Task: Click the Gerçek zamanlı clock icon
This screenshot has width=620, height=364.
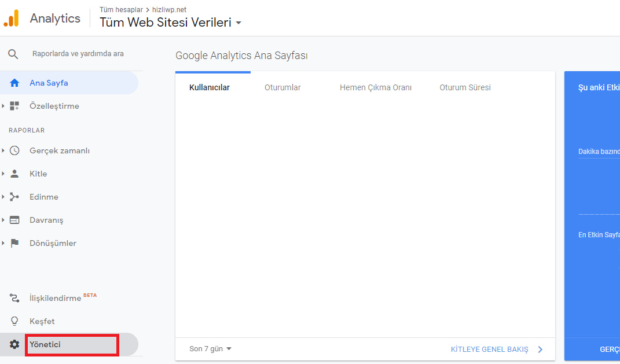Action: coord(14,150)
